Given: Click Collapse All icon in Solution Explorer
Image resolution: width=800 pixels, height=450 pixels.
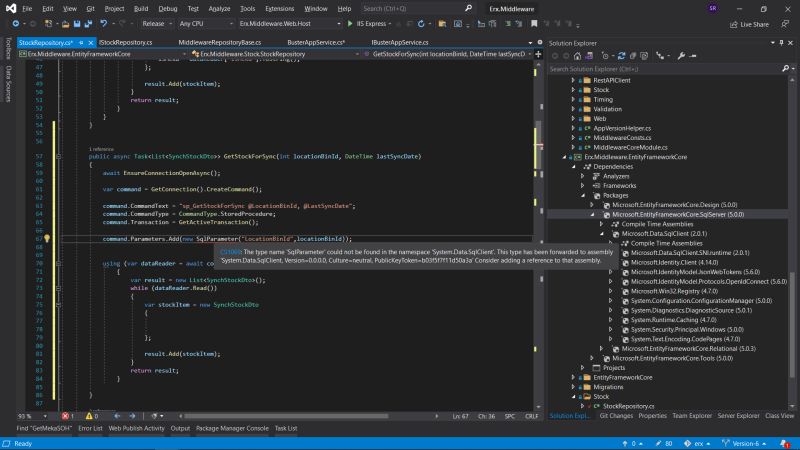Looking at the screenshot, I should 633,56.
